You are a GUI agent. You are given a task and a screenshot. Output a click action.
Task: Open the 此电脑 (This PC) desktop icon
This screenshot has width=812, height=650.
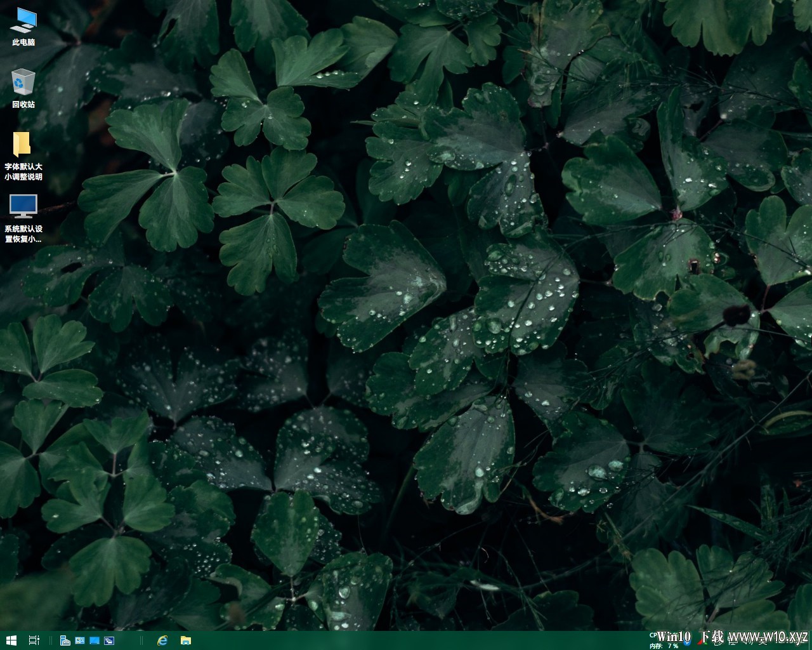[23, 20]
